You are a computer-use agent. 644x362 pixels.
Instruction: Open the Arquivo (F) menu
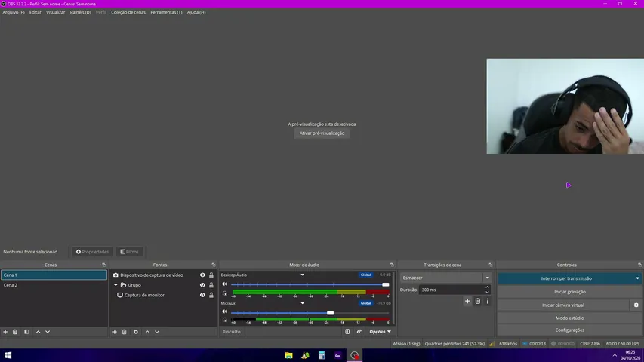(x=14, y=12)
